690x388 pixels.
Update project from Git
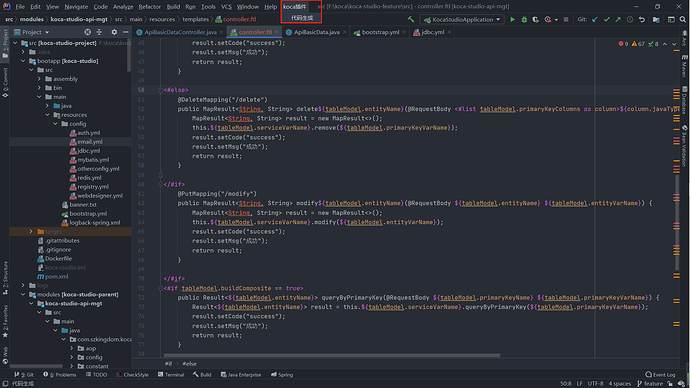595,19
